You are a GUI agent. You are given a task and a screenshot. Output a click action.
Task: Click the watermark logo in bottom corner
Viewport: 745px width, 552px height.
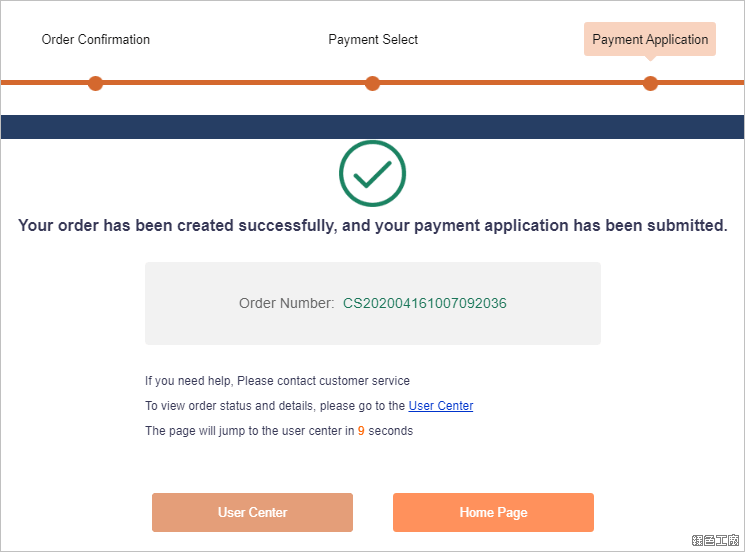[716, 540]
